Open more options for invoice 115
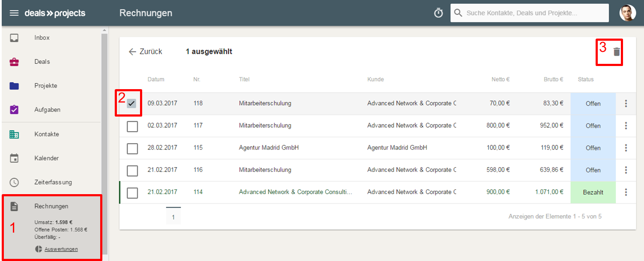 coord(626,148)
